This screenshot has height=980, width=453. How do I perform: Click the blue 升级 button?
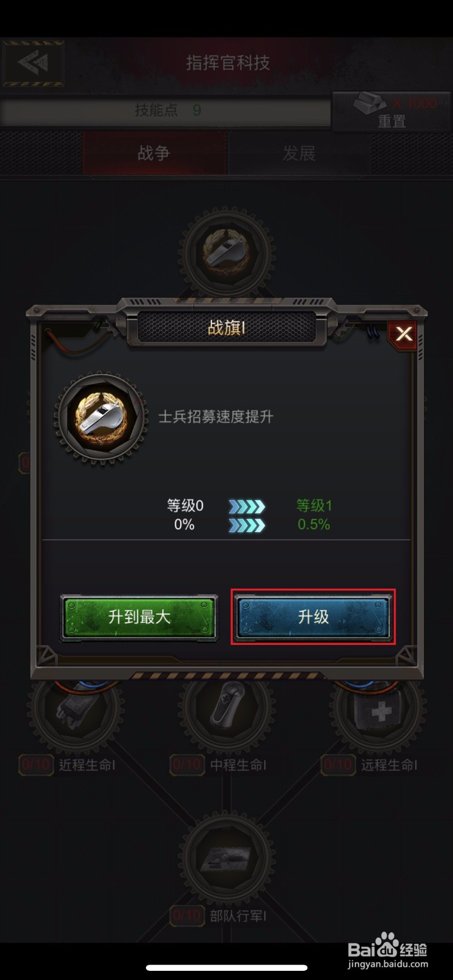[x=313, y=617]
